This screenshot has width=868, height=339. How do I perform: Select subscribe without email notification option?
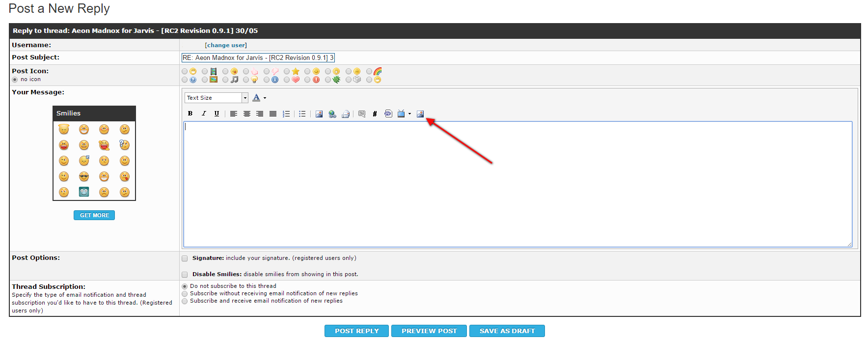tap(185, 294)
